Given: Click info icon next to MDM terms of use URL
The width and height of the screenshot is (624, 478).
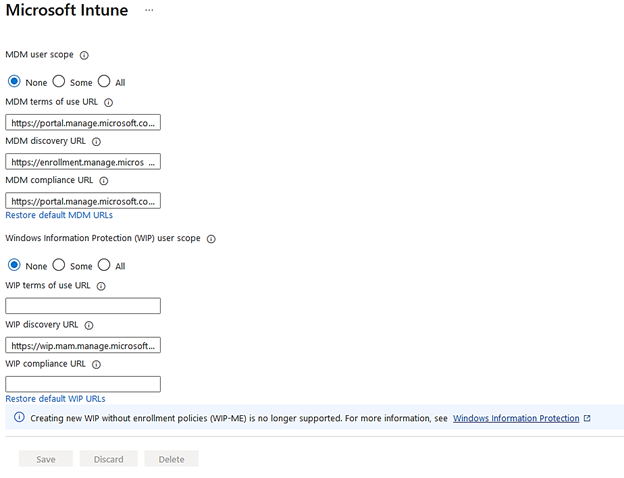Looking at the screenshot, I should point(108,102).
